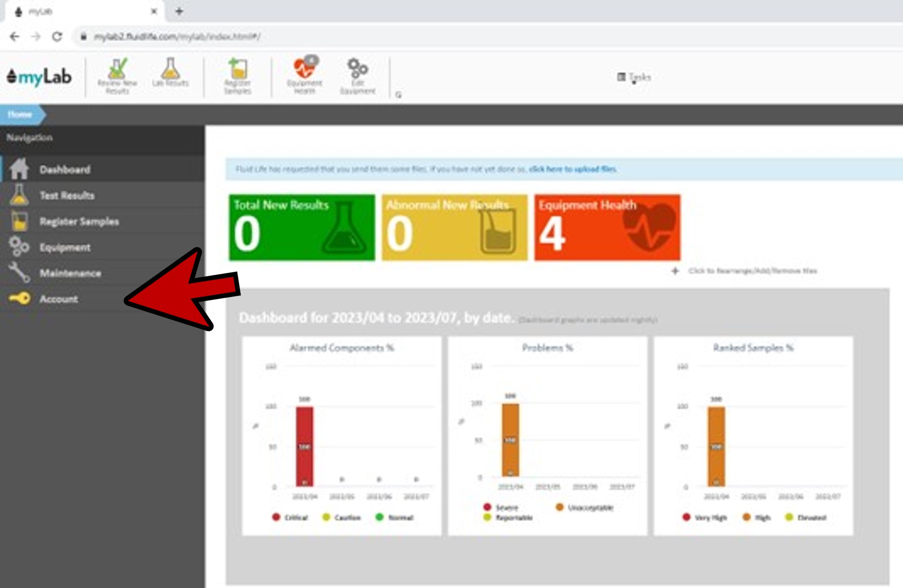
Task: Go to Dashboard in the sidebar
Action: pos(64,170)
